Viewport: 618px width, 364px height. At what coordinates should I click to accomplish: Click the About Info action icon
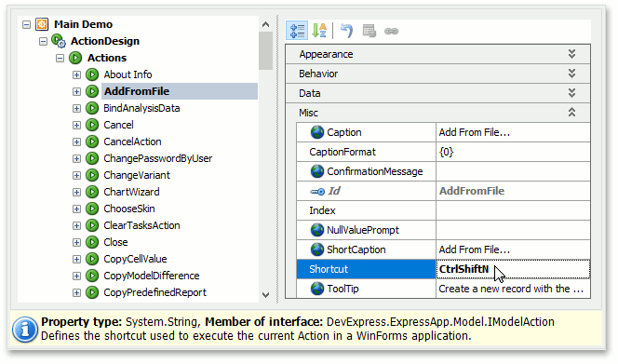pyautogui.click(x=92, y=74)
